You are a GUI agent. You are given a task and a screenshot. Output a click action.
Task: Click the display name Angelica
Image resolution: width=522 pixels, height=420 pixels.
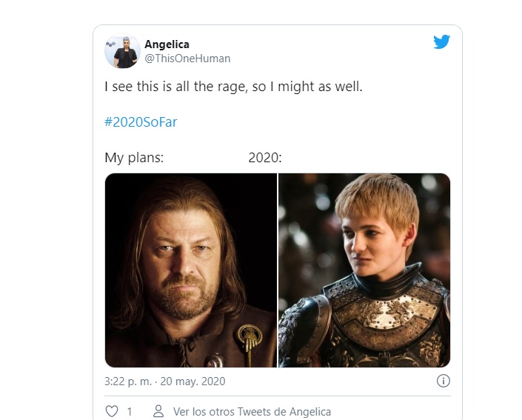[167, 44]
